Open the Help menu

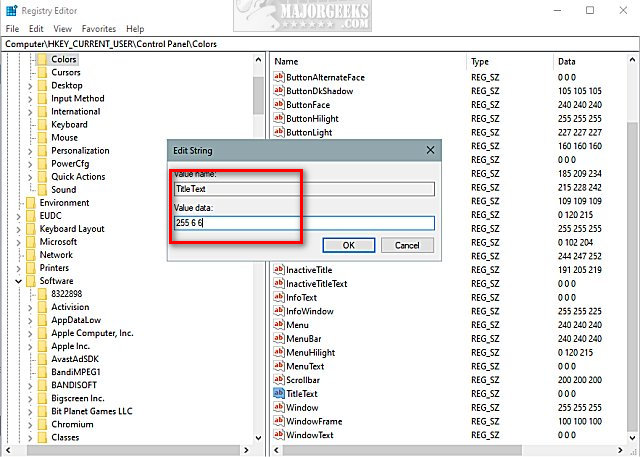point(135,29)
